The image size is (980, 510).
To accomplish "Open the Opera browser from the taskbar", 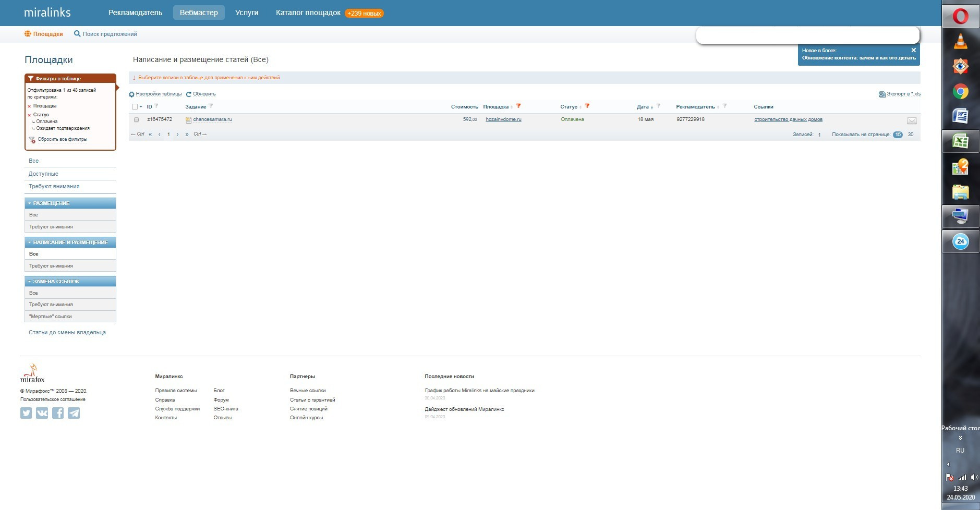I will pos(960,17).
